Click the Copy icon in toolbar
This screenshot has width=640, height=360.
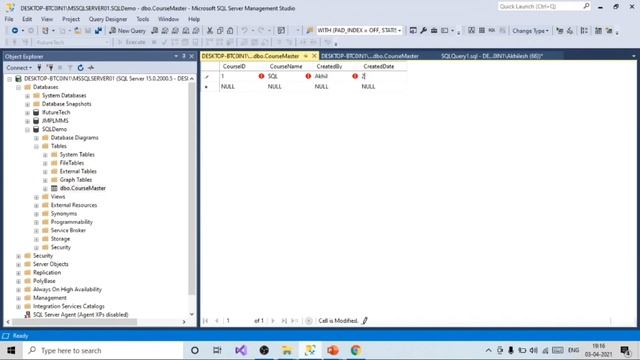220,31
